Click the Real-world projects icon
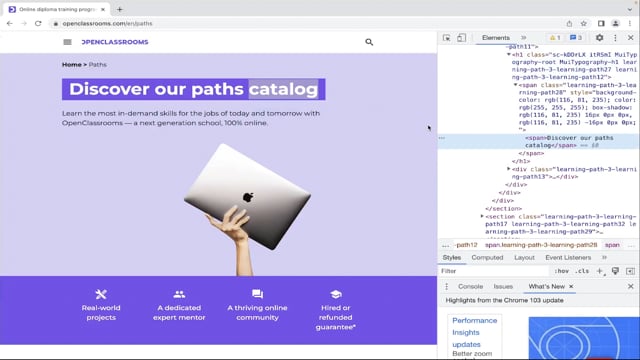This screenshot has width=640, height=360. [101, 294]
